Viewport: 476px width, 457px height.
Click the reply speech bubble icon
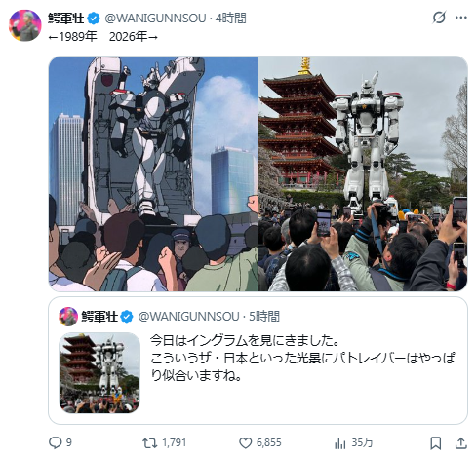click(55, 442)
